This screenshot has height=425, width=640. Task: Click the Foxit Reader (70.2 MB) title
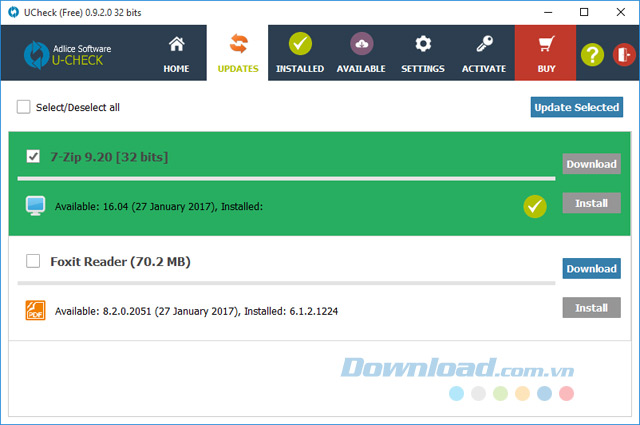120,261
